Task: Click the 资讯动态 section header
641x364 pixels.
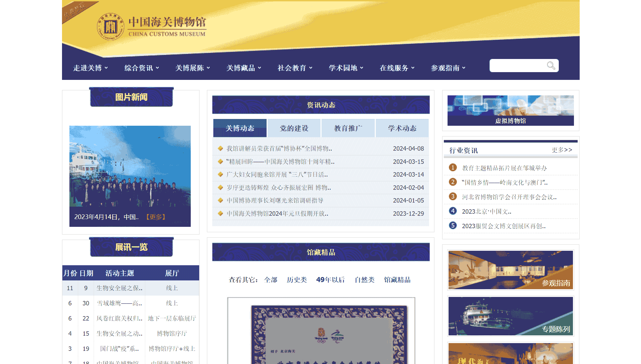Action: click(321, 105)
